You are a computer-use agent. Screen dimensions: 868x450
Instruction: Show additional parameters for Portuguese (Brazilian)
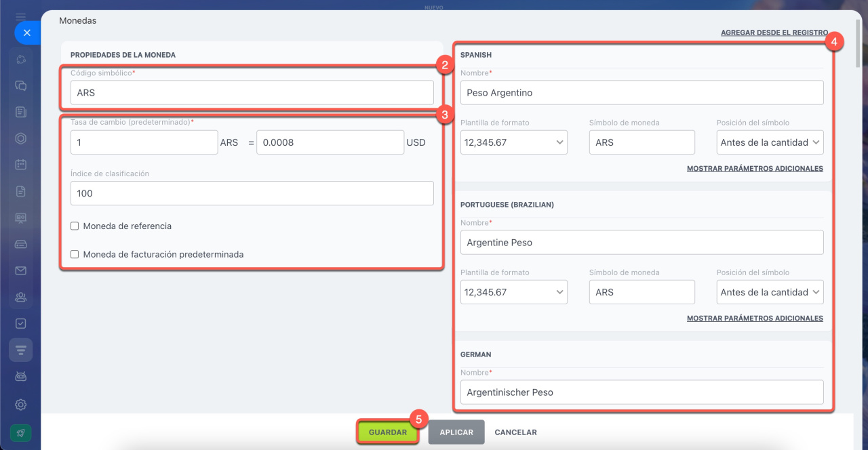tap(755, 319)
